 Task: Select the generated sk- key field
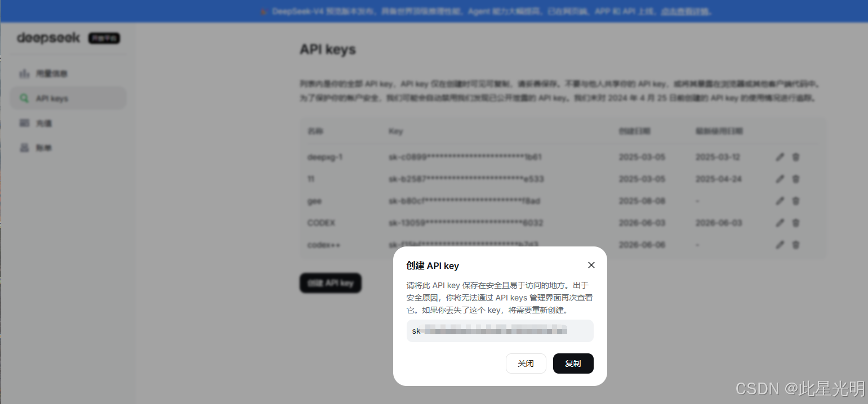[x=500, y=331]
